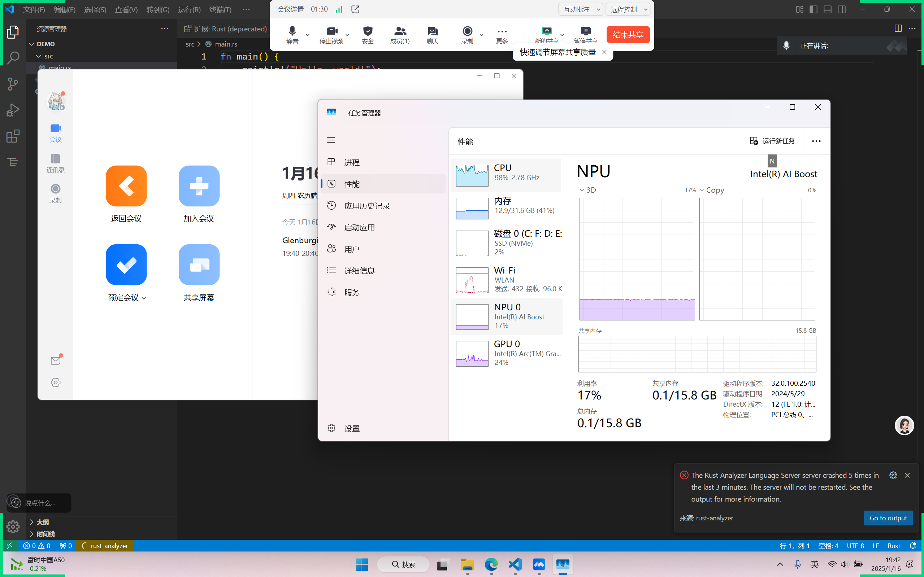Image resolution: width=924 pixels, height=577 pixels.
Task: Launch Microsoft Edge from the taskbar
Action: coord(491,564)
